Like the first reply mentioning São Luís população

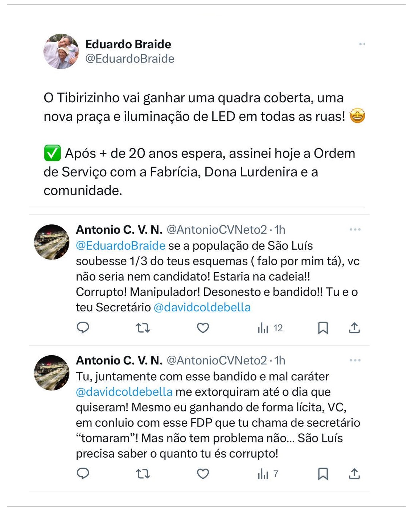203,328
